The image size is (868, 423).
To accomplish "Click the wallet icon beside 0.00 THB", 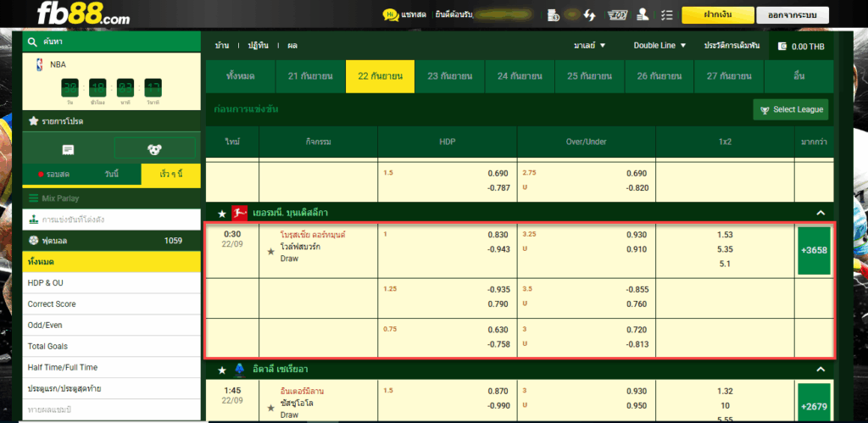I will point(782,47).
